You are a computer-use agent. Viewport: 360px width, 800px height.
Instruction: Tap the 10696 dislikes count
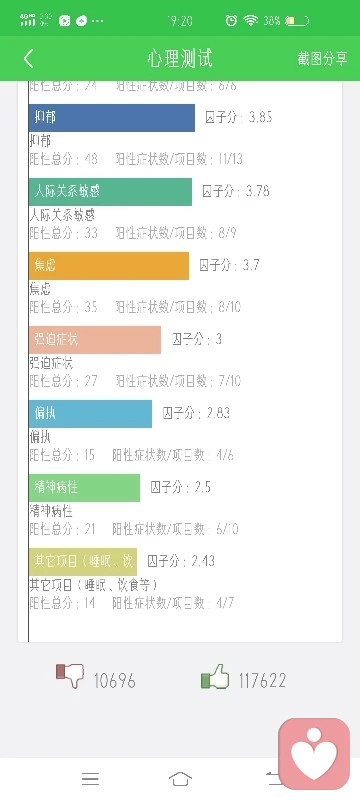pyautogui.click(x=115, y=681)
